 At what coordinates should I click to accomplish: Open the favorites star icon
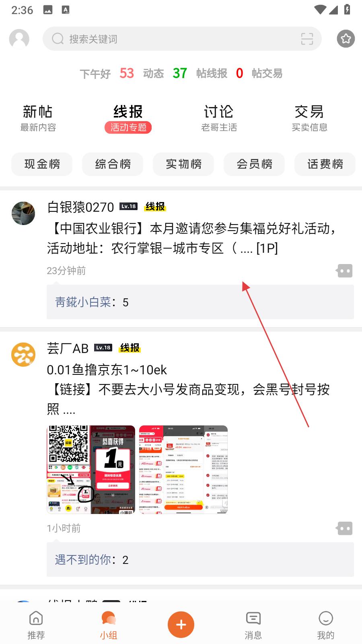coord(346,39)
